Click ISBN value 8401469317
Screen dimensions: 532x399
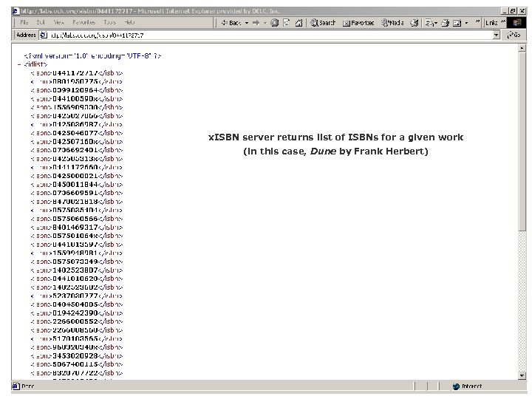(75, 228)
